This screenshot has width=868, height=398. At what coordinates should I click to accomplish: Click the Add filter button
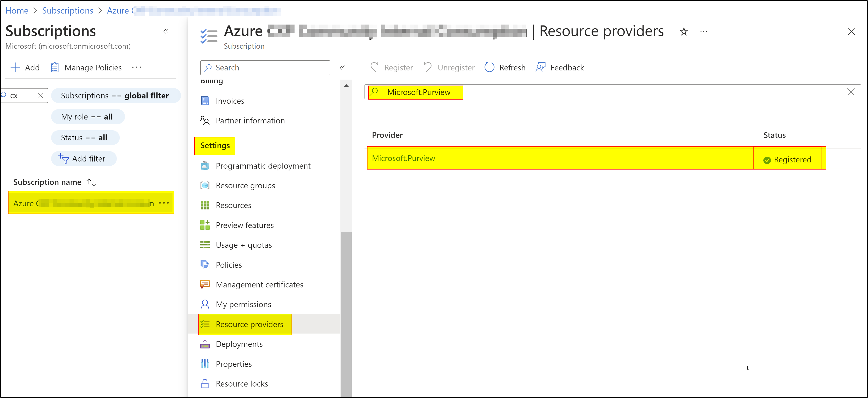(83, 158)
